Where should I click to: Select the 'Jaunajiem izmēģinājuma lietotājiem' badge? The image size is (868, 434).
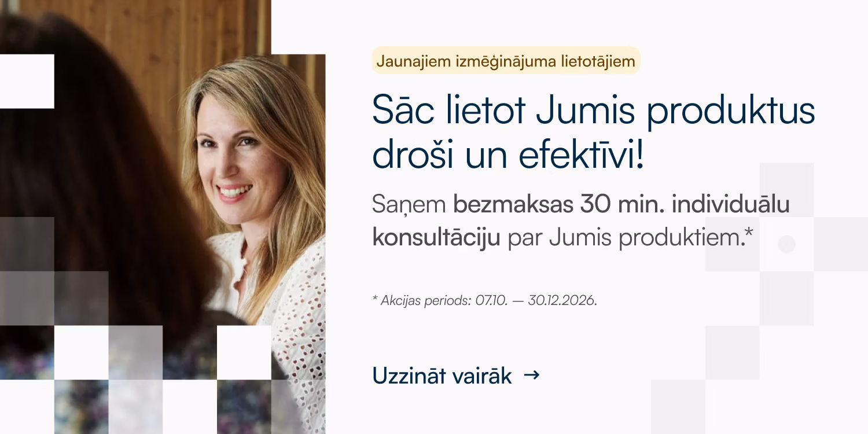[506, 61]
